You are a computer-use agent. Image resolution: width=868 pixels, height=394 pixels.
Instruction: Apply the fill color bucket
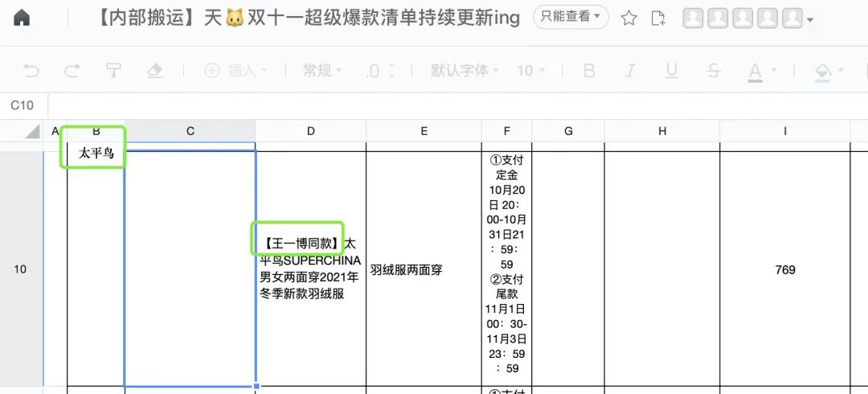tap(823, 72)
